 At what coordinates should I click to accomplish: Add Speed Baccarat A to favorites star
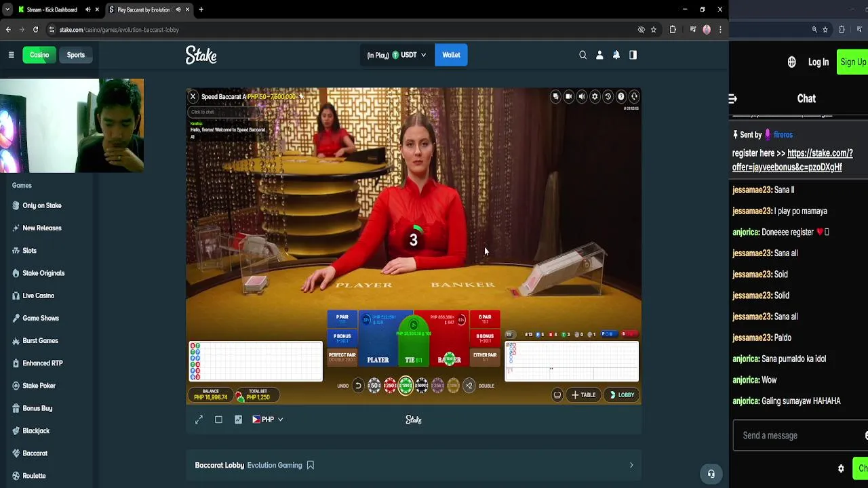302,96
